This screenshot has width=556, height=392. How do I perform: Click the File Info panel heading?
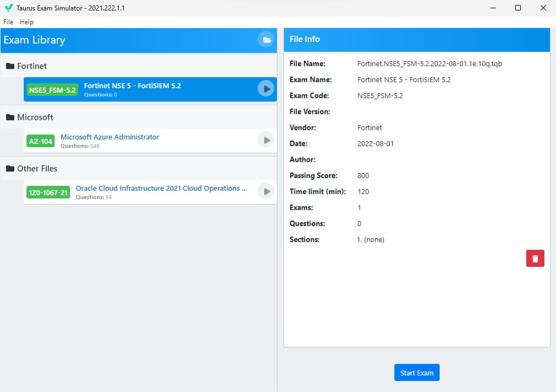[304, 39]
